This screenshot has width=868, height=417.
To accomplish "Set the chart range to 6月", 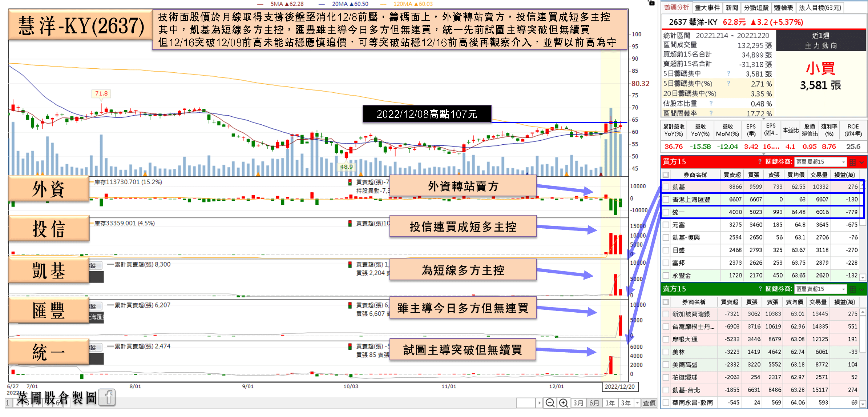I will point(594,403).
